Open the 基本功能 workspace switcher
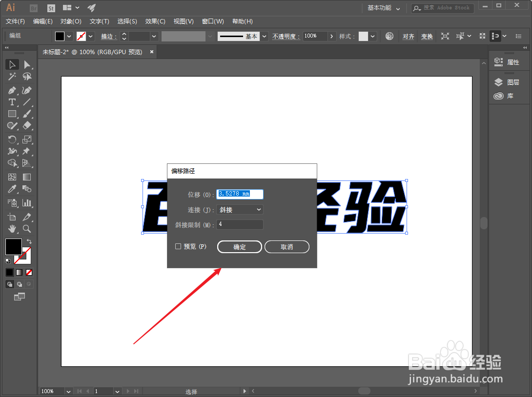This screenshot has width=532, height=397. (x=384, y=8)
